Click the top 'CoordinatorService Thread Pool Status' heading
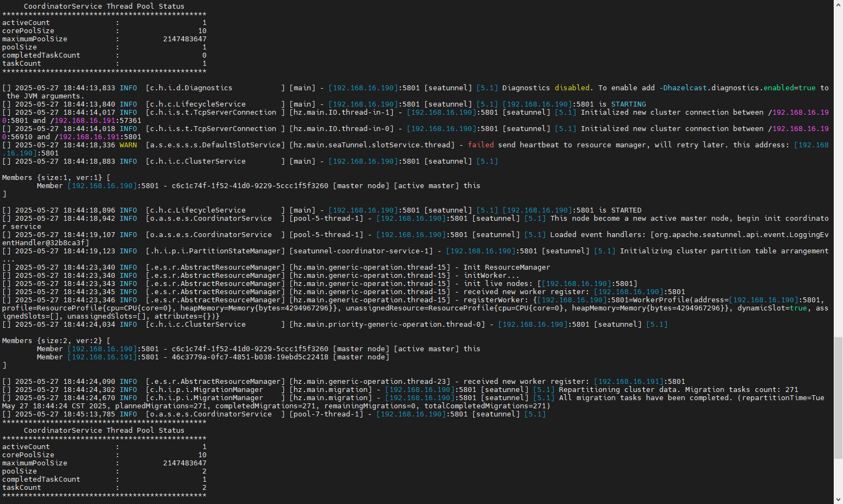 point(104,7)
